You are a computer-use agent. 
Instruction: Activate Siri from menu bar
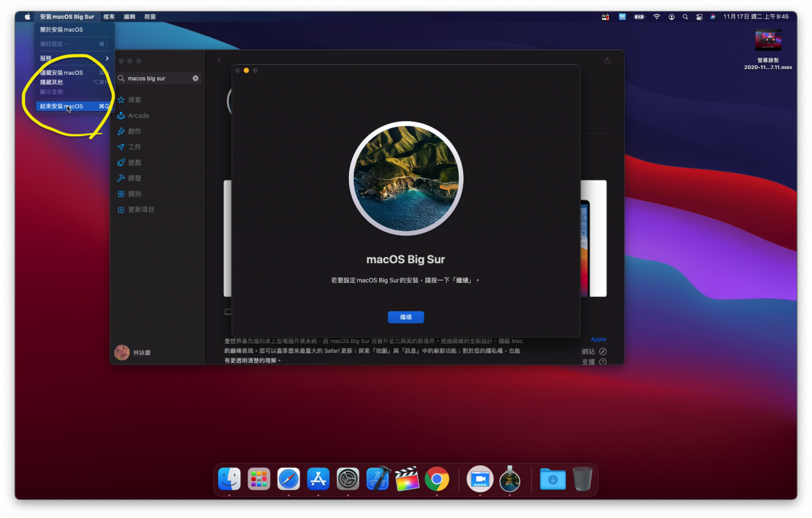713,16
